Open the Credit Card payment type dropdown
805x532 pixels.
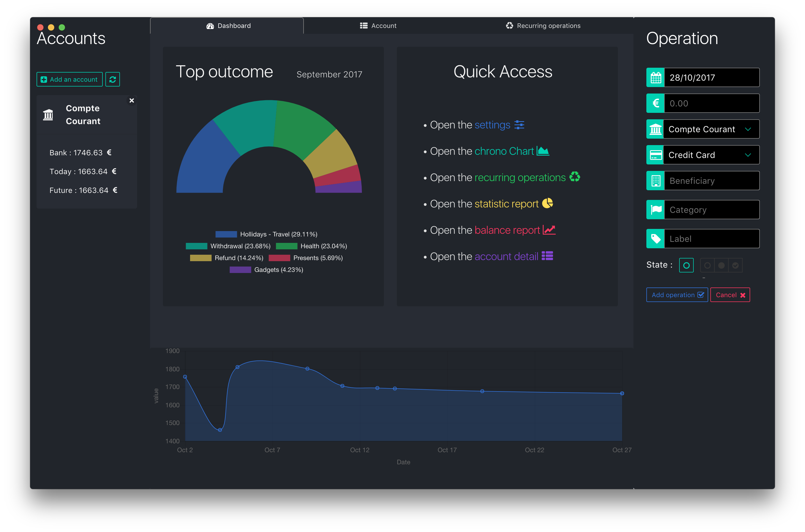coord(711,155)
